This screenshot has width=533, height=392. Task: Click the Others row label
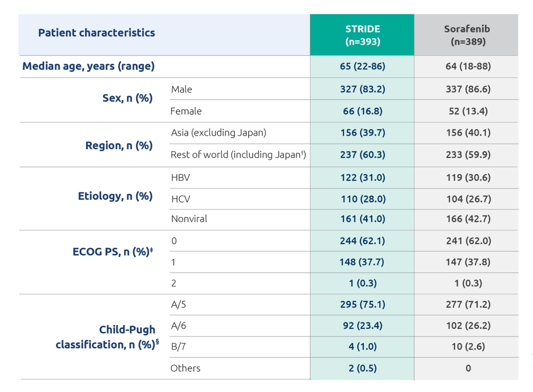pyautogui.click(x=185, y=368)
